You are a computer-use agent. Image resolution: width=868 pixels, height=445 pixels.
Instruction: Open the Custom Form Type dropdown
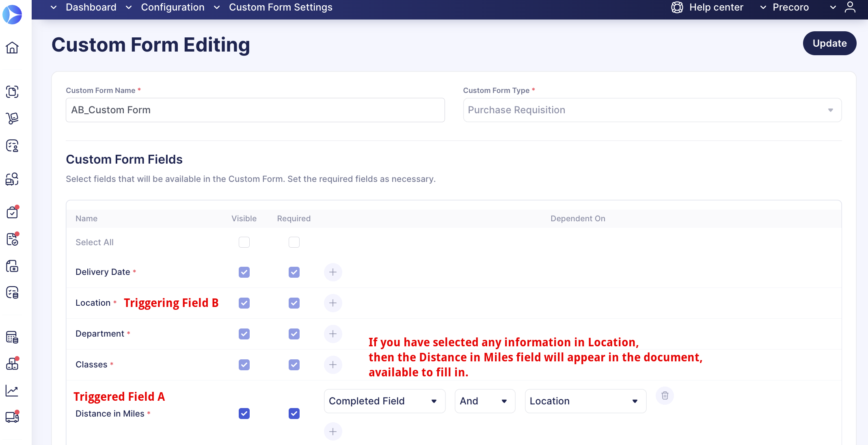(x=652, y=110)
